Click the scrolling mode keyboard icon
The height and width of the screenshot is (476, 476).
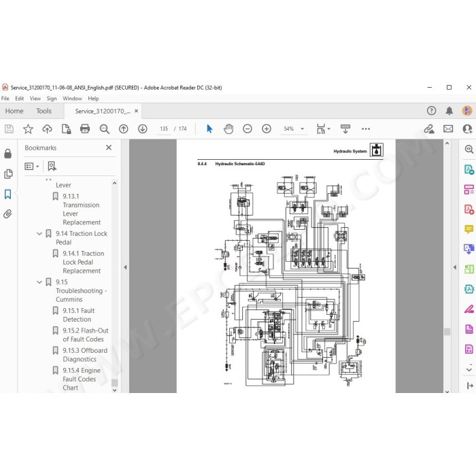click(345, 129)
